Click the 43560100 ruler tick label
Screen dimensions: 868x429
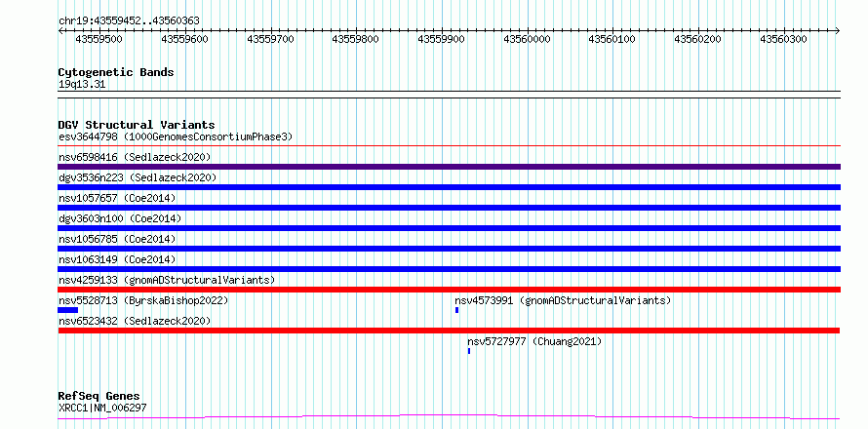tap(612, 39)
